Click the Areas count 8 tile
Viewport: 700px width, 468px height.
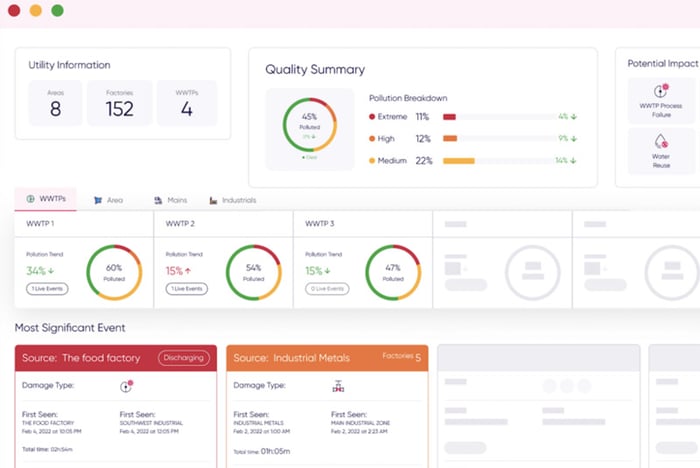click(x=55, y=103)
